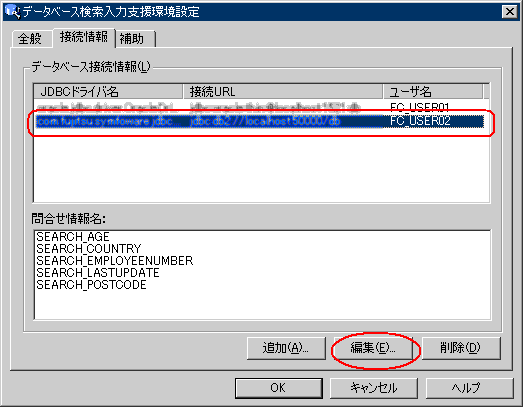
Task: Switch to the 全般 tab
Action: (31, 38)
